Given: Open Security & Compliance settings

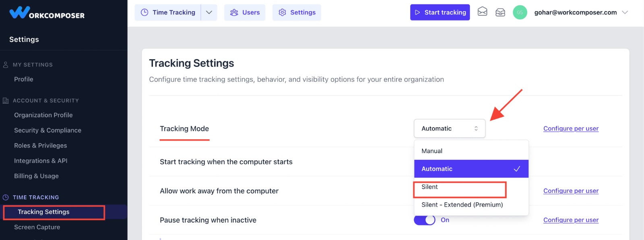Looking at the screenshot, I should coord(47,130).
